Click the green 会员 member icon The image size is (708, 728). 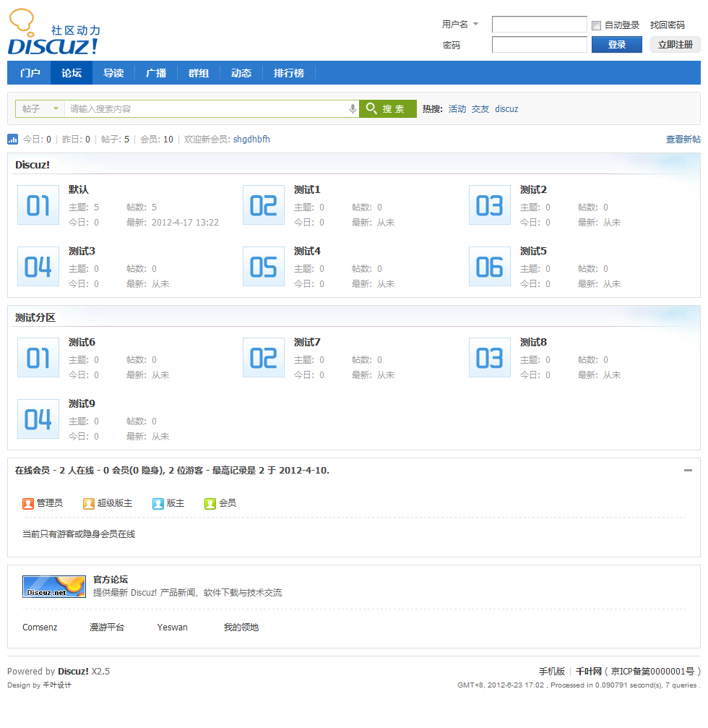pos(210,504)
